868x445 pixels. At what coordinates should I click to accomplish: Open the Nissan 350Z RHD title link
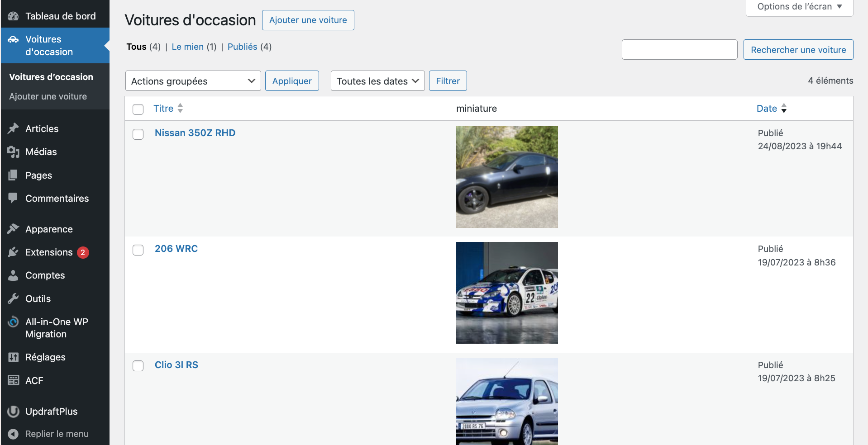tap(195, 133)
